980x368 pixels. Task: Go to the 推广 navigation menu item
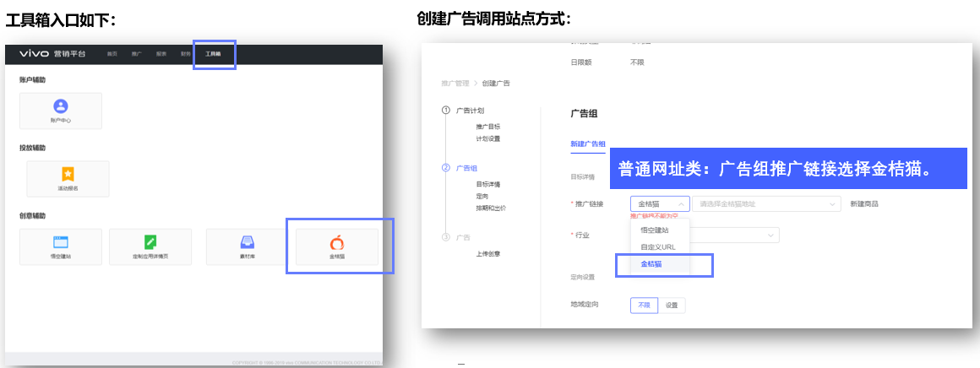[x=136, y=54]
